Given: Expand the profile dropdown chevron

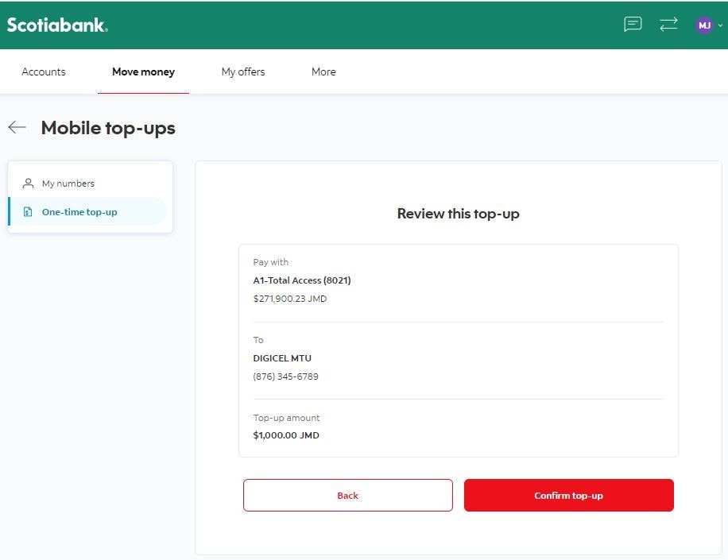Looking at the screenshot, I should pyautogui.click(x=721, y=25).
